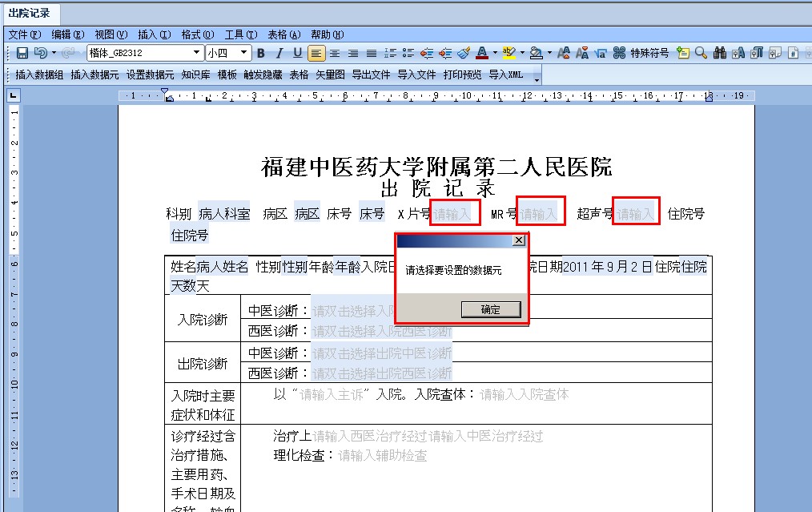
Task: Confirm the dialog with 确定 button
Action: 491,310
